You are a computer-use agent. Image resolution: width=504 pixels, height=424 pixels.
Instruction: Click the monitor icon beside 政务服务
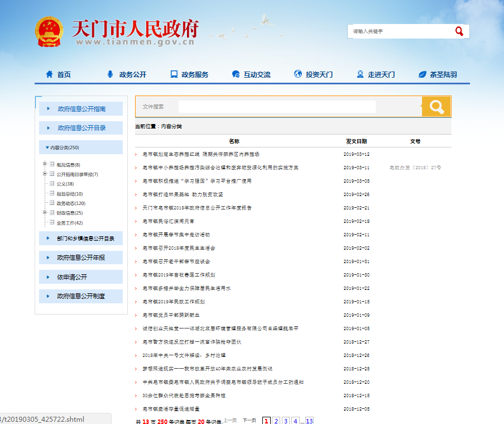point(174,74)
